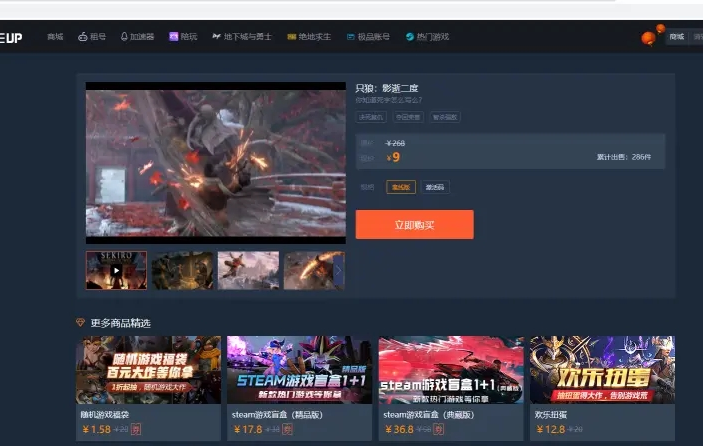The width and height of the screenshot is (703, 446).
Task: Click the ¥1.58 price text
Action: coord(96,429)
